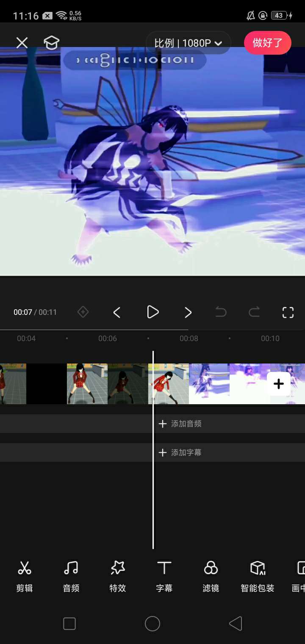The image size is (305, 644).
Task: Enter fullscreen preview mode
Action: click(288, 313)
